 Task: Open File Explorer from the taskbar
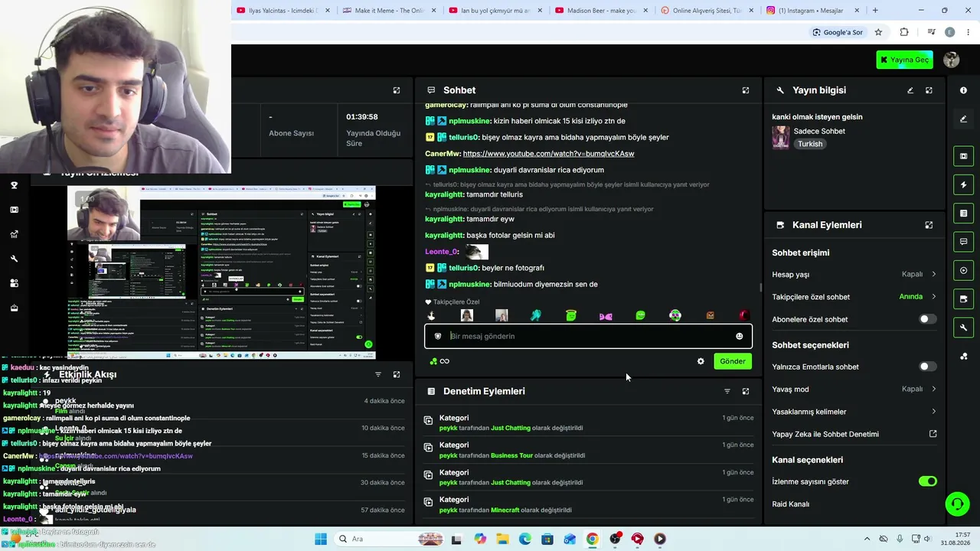tap(502, 539)
